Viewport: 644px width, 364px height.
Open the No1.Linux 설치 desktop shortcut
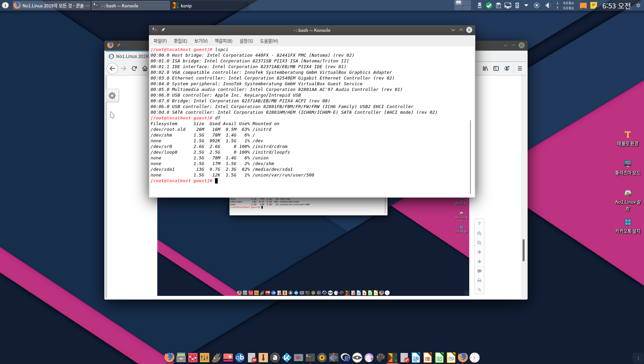point(628,201)
